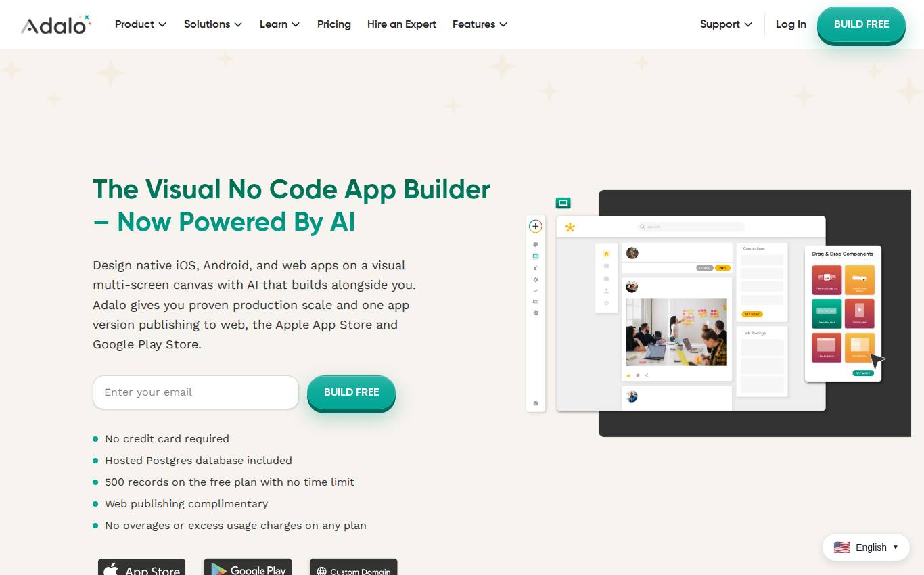Click the team meeting photo in the mockup
924x575 pixels.
click(676, 332)
